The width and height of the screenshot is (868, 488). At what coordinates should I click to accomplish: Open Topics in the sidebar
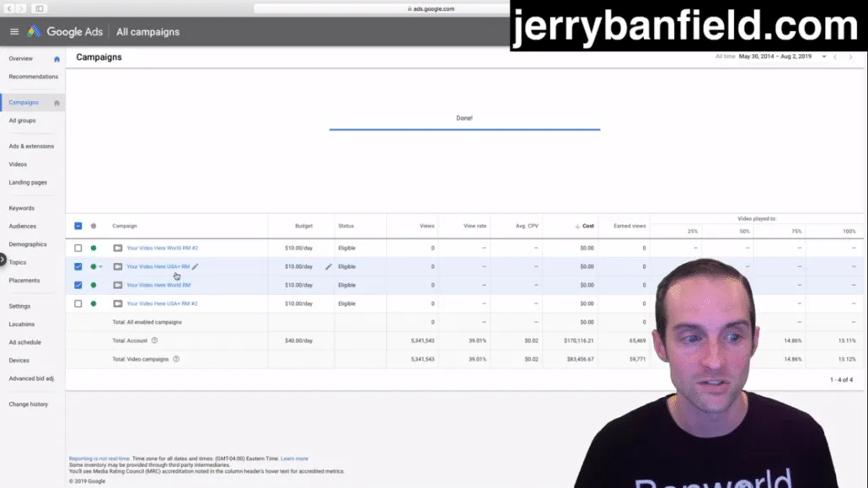coord(17,263)
